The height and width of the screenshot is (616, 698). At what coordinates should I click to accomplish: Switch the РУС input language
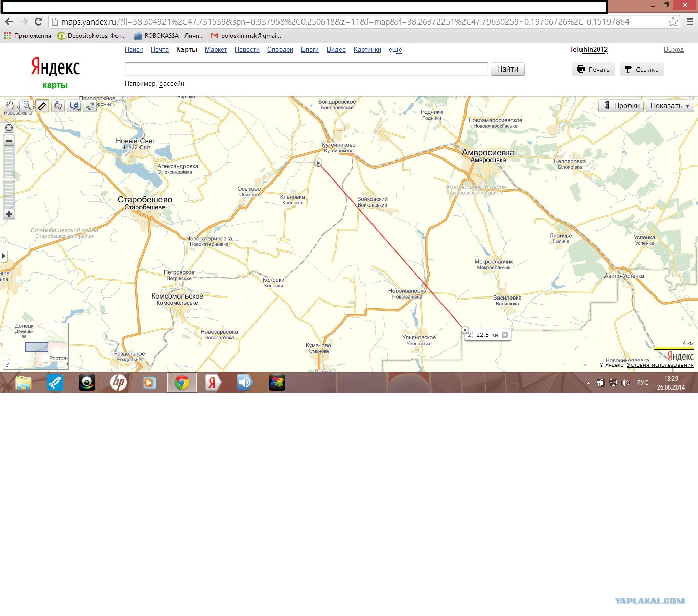(x=642, y=383)
